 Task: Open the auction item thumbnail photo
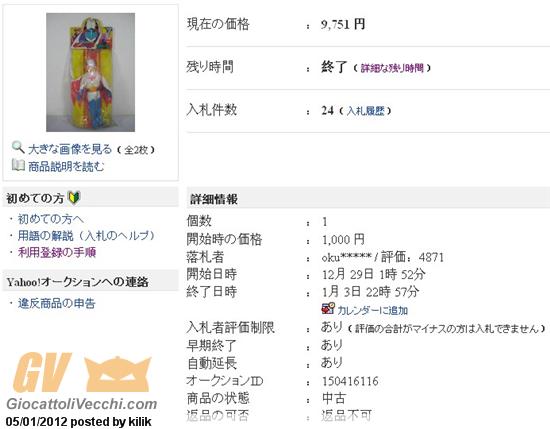coord(90,72)
